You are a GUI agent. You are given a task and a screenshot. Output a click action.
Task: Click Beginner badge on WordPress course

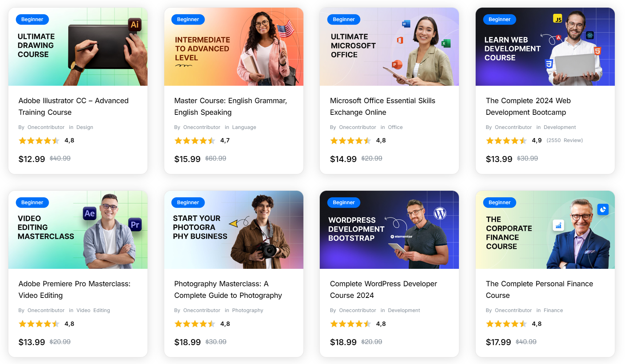click(343, 202)
